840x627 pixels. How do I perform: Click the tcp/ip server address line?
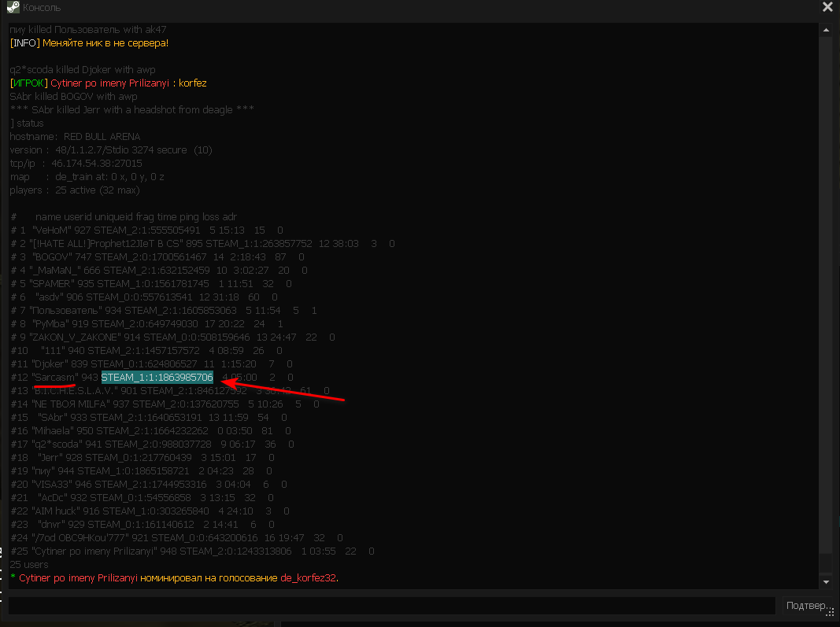76,164
